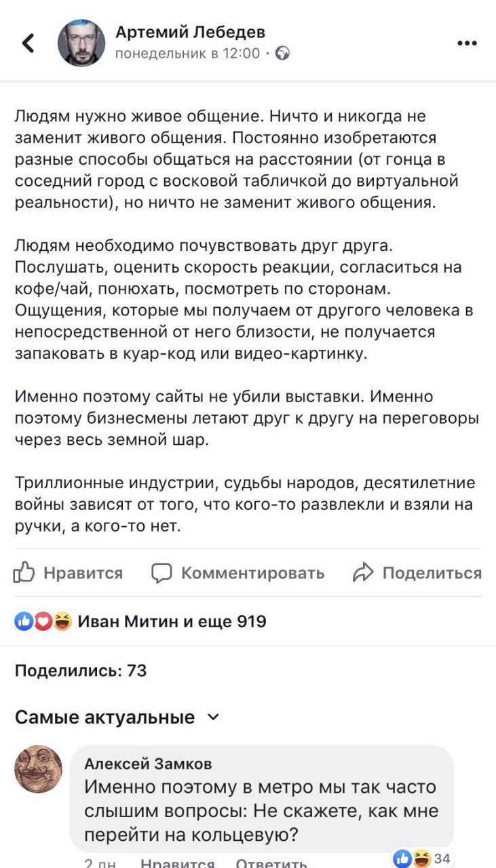This screenshot has width=496, height=868.
Task: Go back using the arrow icon
Action: coord(28,43)
